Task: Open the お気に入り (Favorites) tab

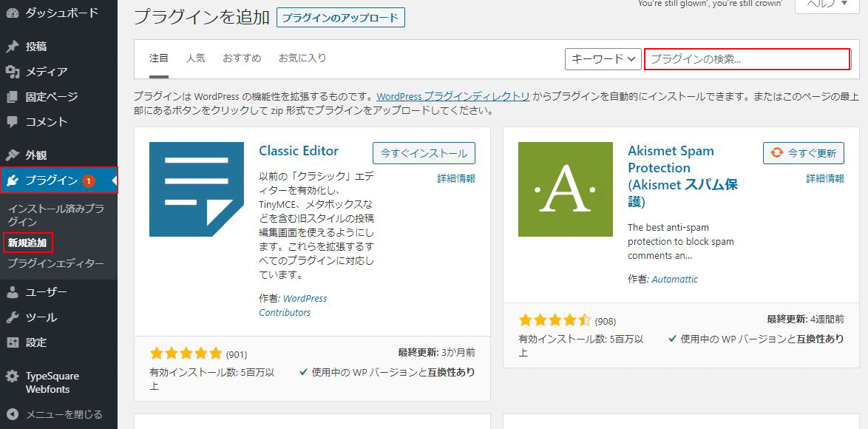Action: (x=302, y=58)
